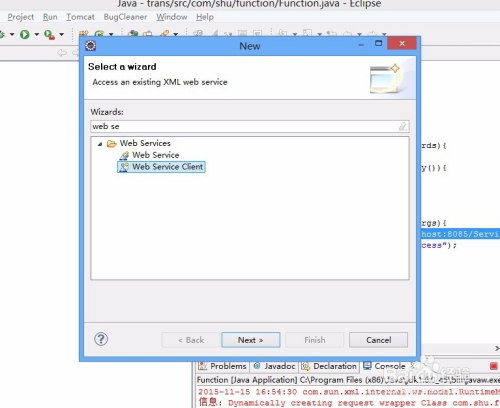
Task: Click the Web Service wizard icon
Action: 124,155
